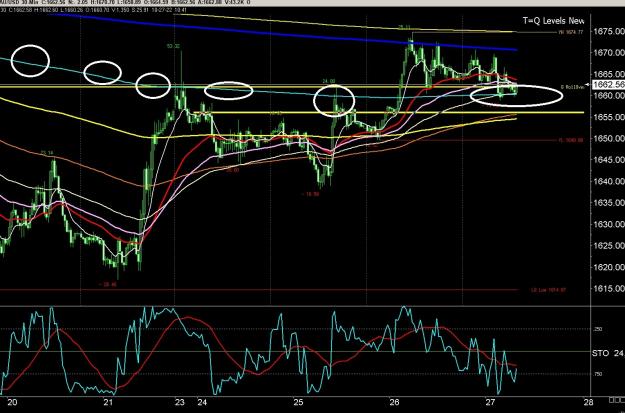Viewport: 625px width, 413px height.
Task: Click the .750 stochastic level label
Action: click(598, 374)
